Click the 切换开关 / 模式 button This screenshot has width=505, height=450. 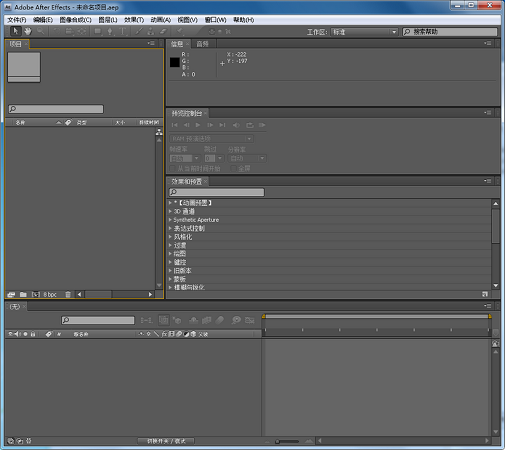(166, 441)
